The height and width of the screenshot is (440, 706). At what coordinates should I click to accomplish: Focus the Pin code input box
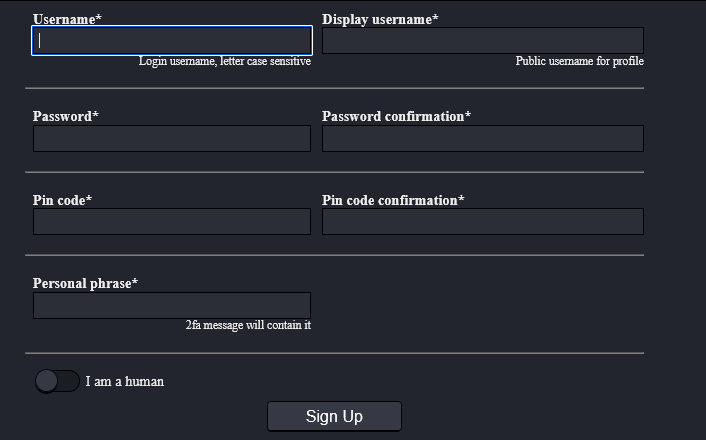coord(172,222)
